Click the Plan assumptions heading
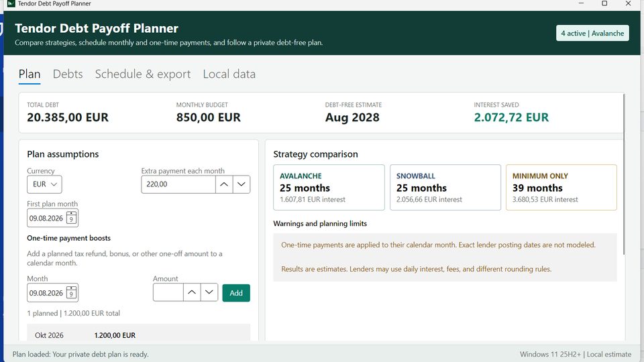 63,154
